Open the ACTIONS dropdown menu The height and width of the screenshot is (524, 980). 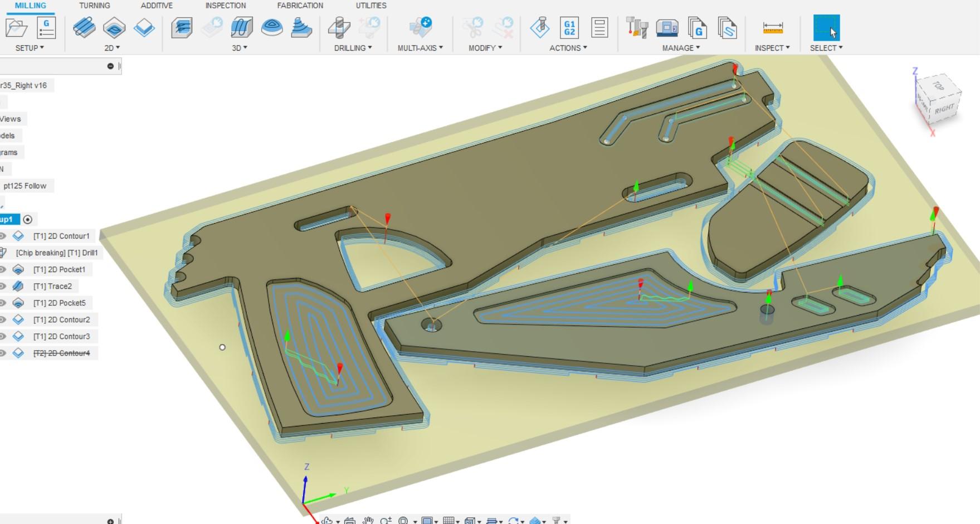click(x=568, y=48)
